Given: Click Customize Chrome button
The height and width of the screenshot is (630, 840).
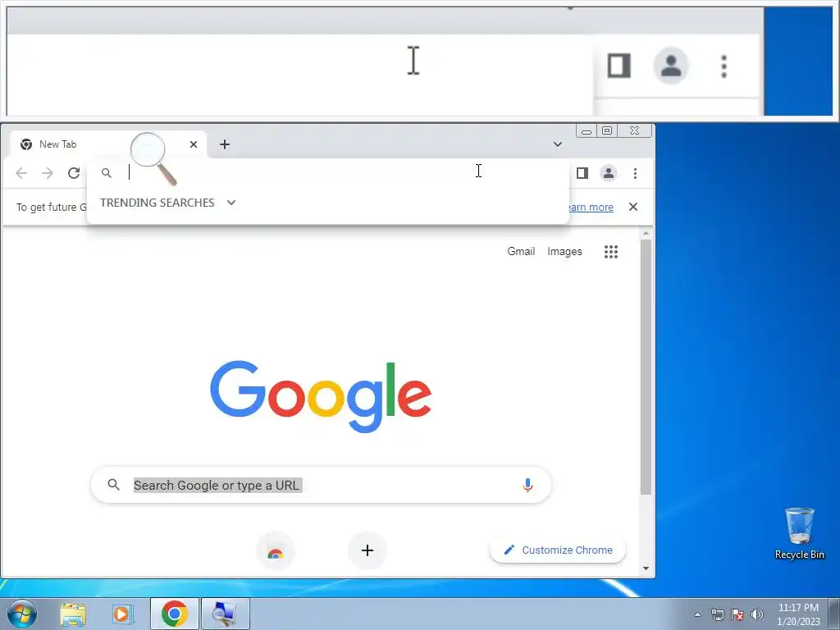Looking at the screenshot, I should click(x=558, y=550).
